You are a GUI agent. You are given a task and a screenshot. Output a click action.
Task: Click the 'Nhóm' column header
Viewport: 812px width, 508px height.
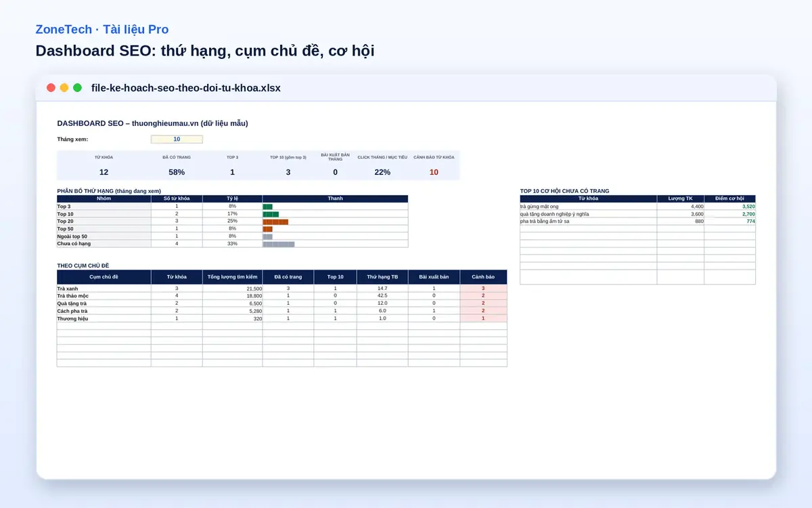click(x=104, y=198)
